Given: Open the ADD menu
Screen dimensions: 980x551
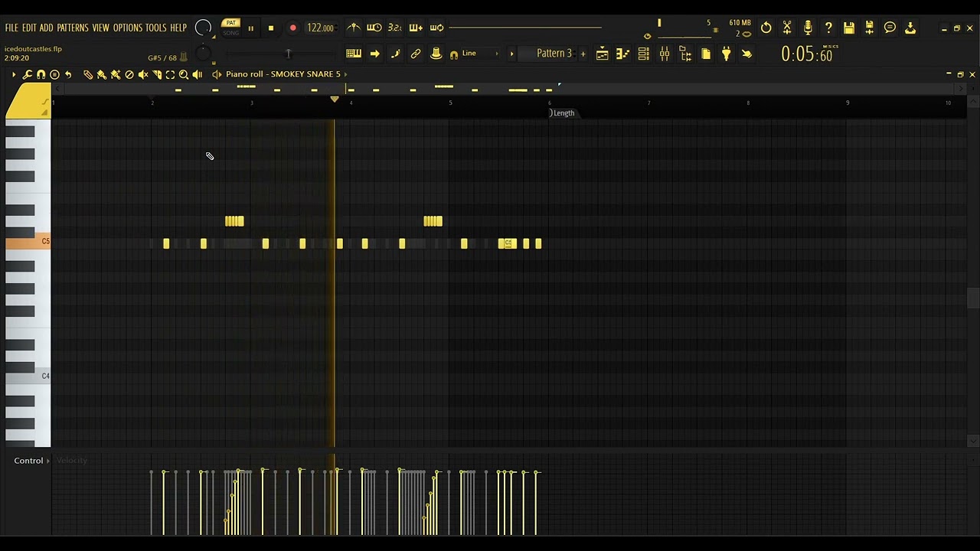Looking at the screenshot, I should 47,28.
